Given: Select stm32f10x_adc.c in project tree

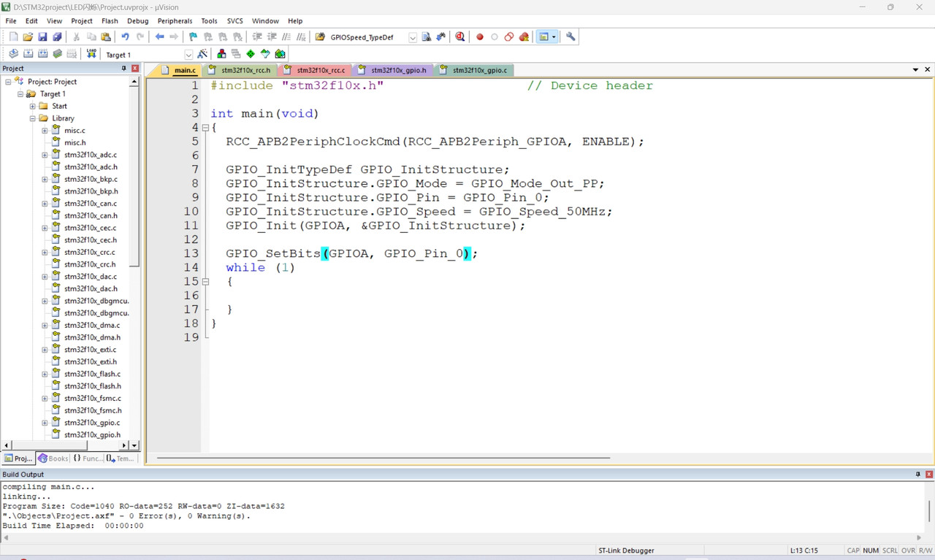Looking at the screenshot, I should point(90,155).
